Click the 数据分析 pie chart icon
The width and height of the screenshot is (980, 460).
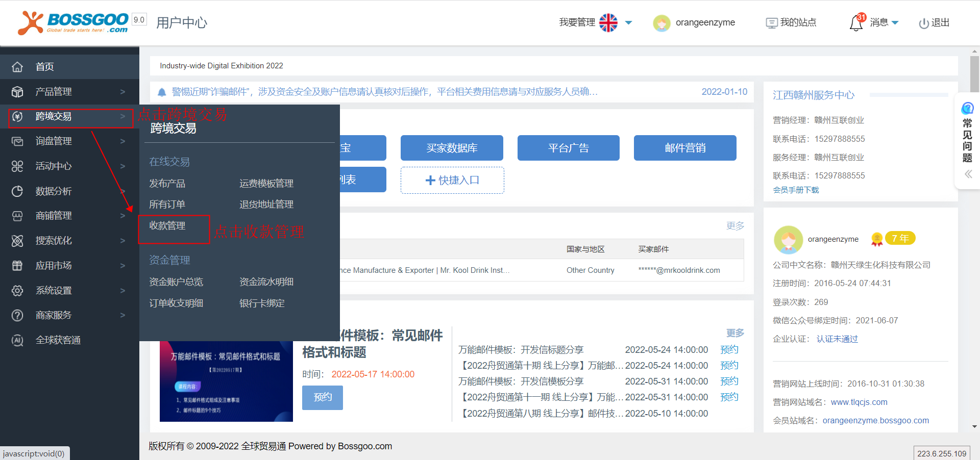tap(17, 191)
